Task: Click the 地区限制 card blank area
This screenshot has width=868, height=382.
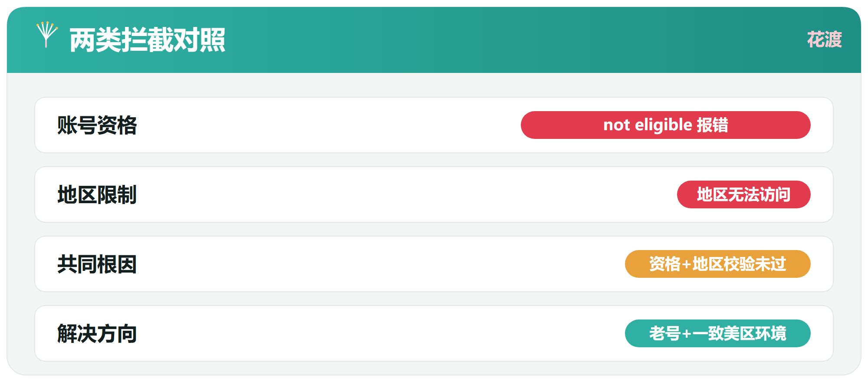Action: click(x=391, y=194)
